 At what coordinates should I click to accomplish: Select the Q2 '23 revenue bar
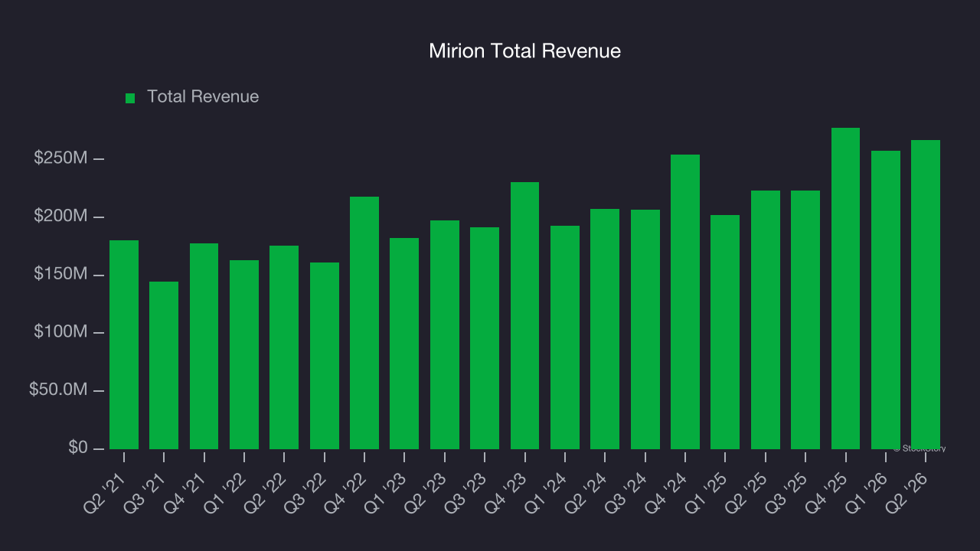(x=445, y=334)
